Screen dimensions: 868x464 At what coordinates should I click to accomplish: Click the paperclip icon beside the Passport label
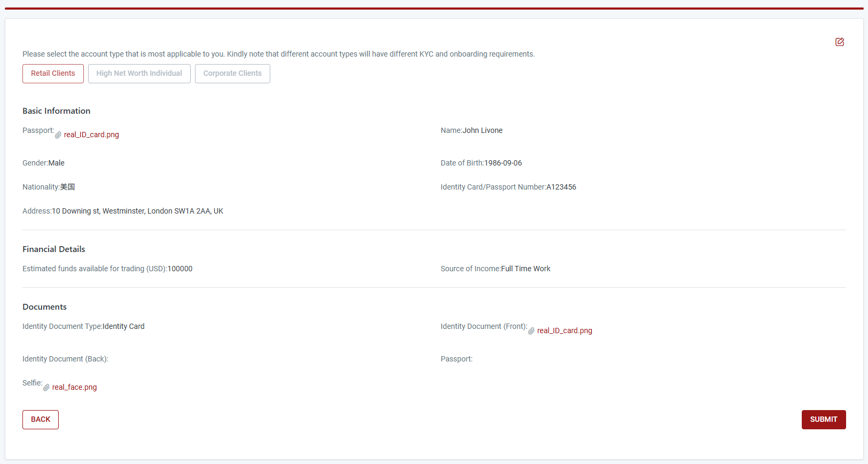(x=58, y=135)
